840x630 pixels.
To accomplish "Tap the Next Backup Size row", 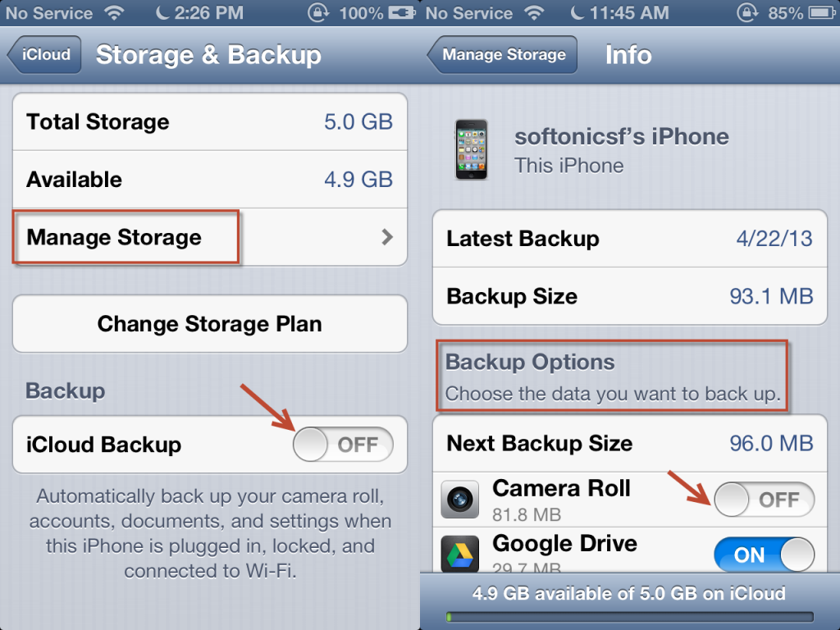I will coord(629,444).
